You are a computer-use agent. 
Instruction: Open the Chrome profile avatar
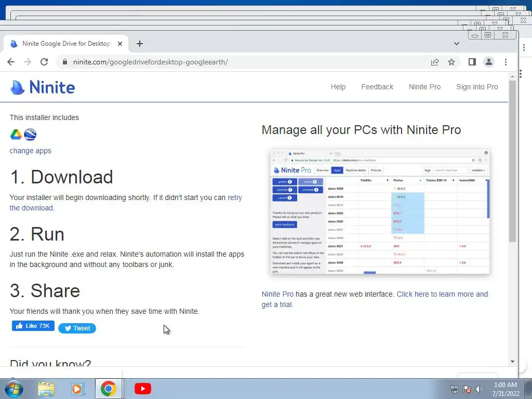[489, 62]
